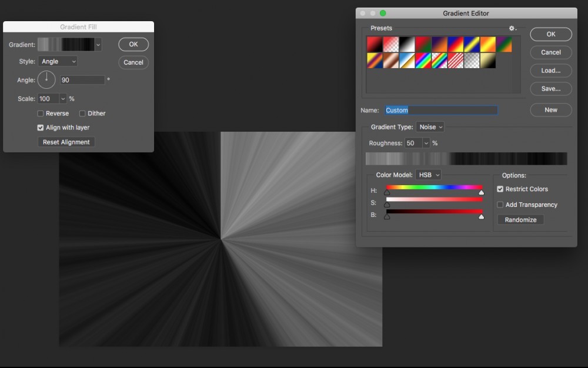
Task: Click the Angle dial in Gradient Fill
Action: pos(46,79)
